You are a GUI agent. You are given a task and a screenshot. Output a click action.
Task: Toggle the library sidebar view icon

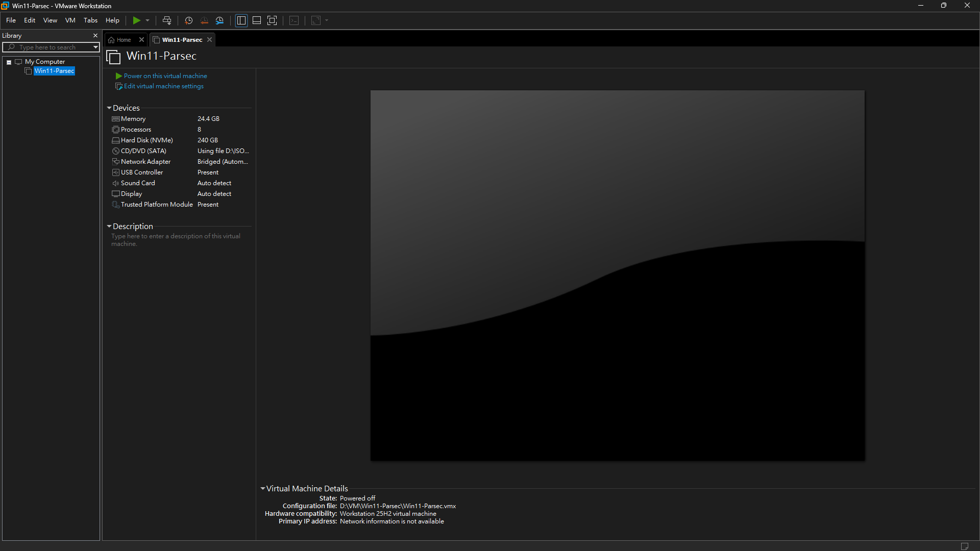pyautogui.click(x=241, y=20)
